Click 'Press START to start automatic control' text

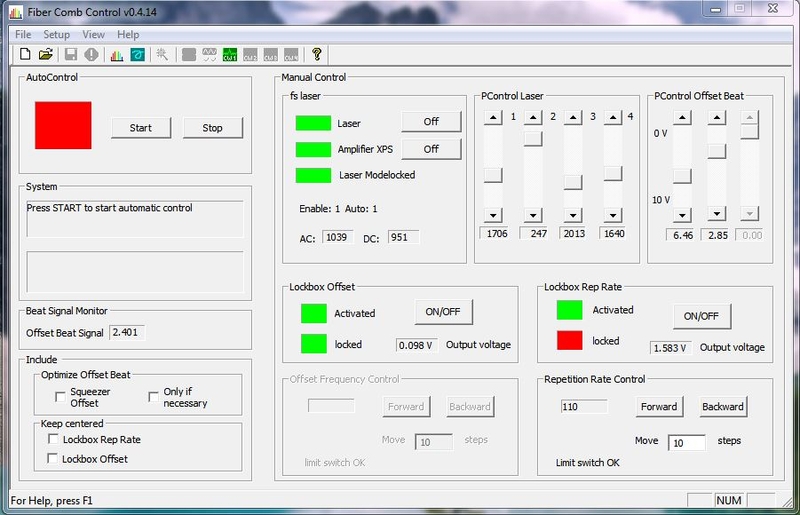[109, 208]
